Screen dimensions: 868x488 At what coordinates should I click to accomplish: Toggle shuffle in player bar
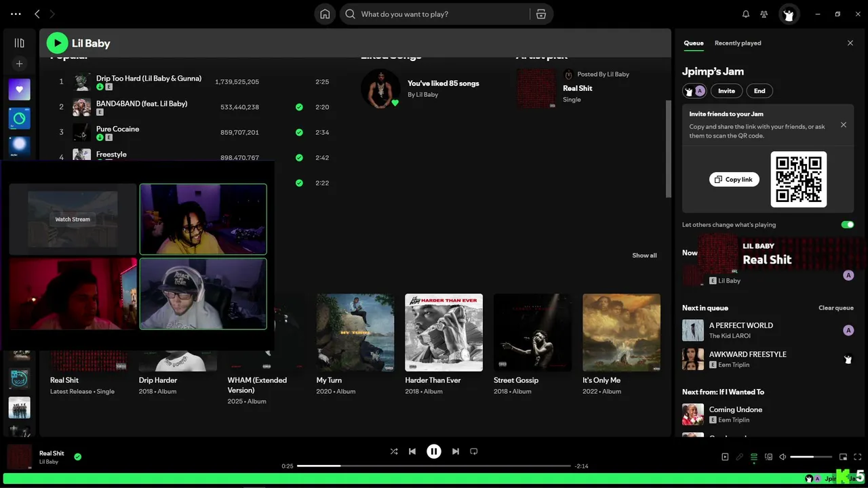(x=394, y=451)
